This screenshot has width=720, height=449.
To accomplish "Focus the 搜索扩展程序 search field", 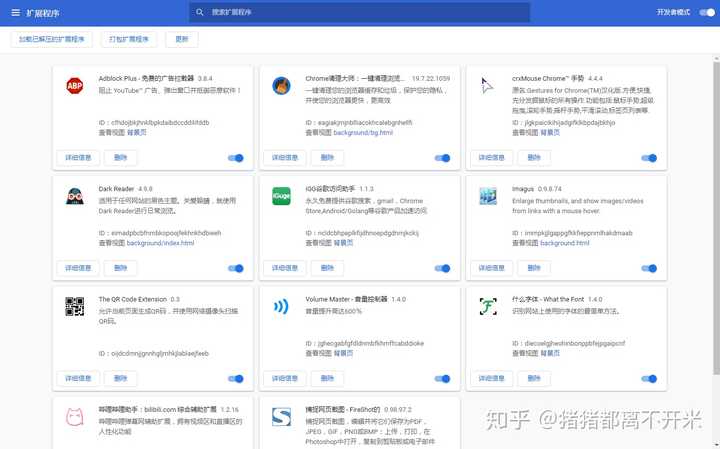I will [x=359, y=12].
